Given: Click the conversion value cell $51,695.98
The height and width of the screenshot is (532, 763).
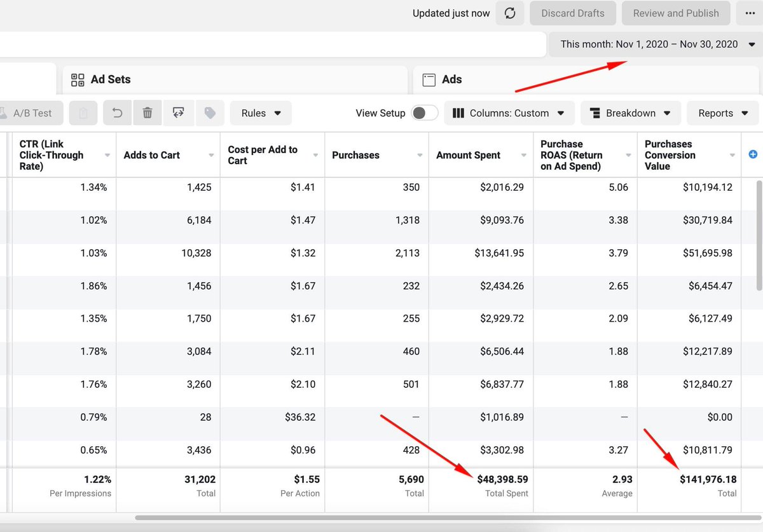Looking at the screenshot, I should 707,253.
